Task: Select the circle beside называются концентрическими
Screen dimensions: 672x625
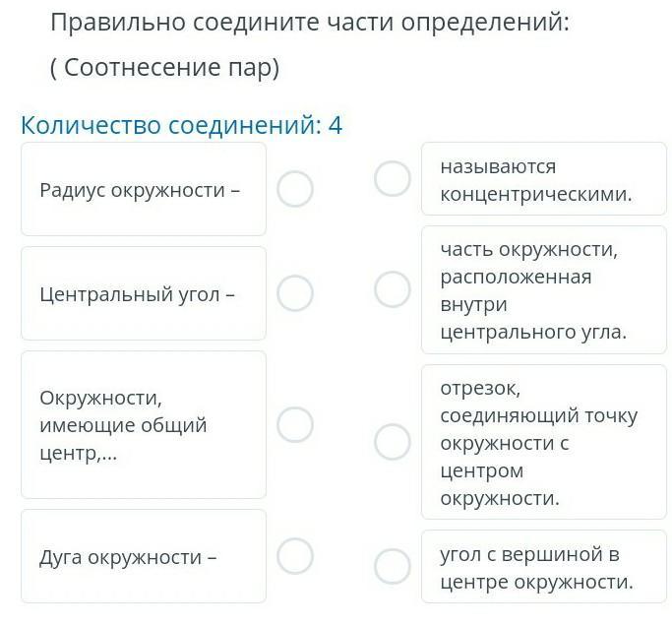Action: (393, 179)
